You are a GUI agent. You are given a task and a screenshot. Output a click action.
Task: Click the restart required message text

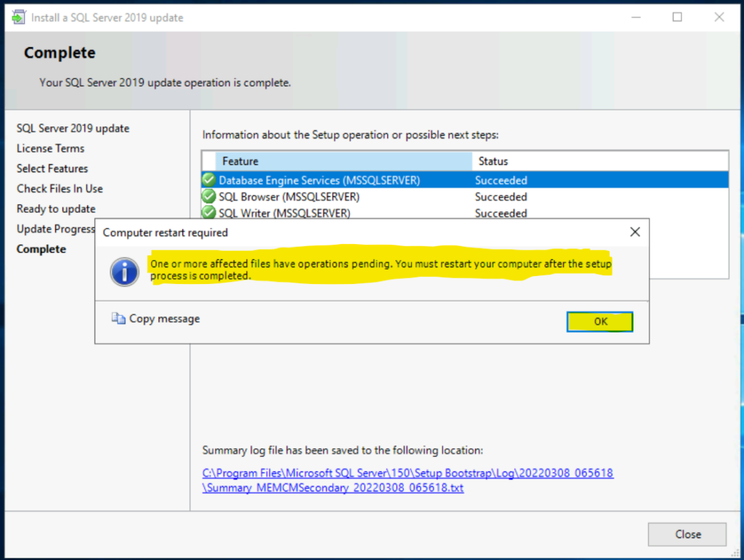[x=381, y=269]
